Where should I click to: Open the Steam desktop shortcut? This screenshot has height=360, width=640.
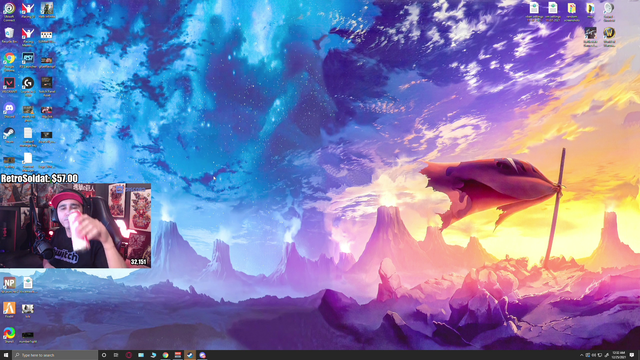click(9, 133)
